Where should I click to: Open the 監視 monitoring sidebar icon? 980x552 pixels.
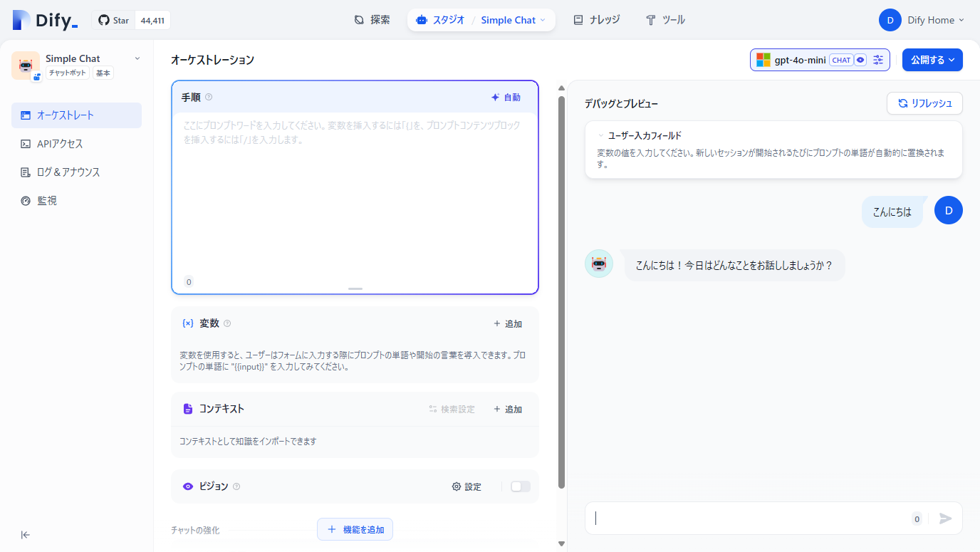tap(25, 200)
